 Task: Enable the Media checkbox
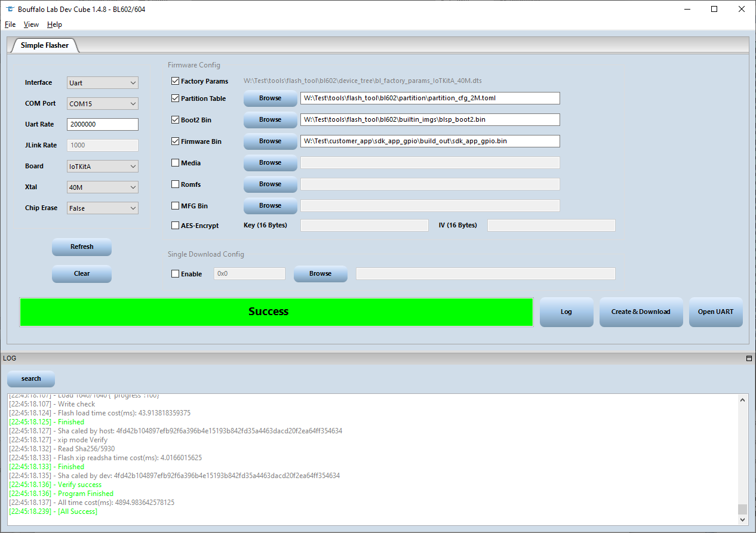(175, 163)
